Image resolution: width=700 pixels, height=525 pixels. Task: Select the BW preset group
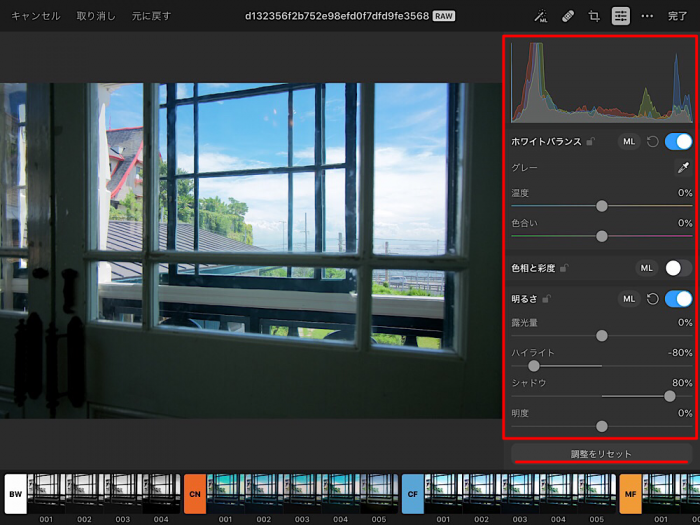point(16,494)
